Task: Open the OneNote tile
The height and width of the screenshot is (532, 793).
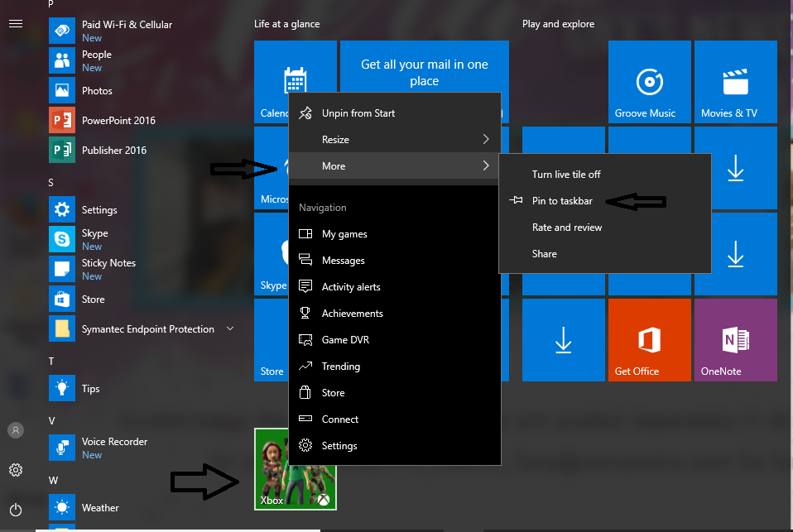Action: 735,340
